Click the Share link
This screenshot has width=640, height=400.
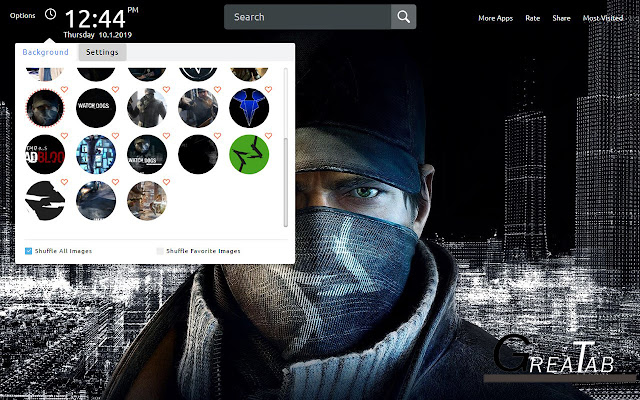(x=561, y=18)
